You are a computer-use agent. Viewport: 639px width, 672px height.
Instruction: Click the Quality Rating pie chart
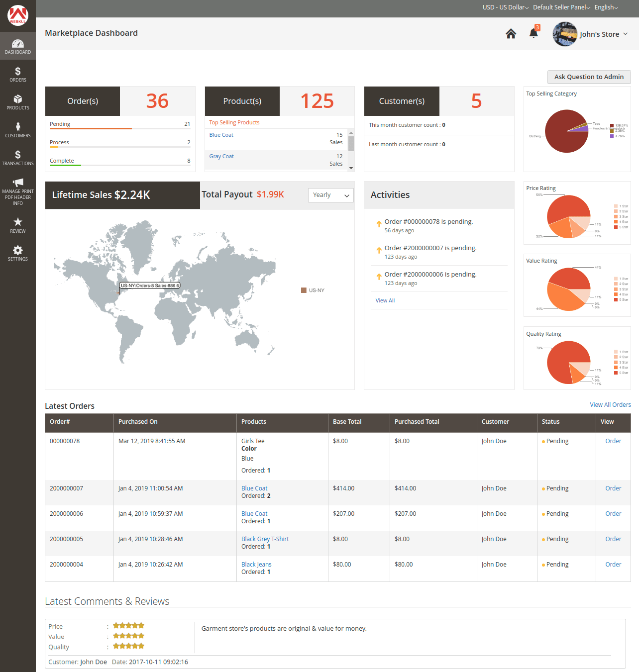coord(569,363)
